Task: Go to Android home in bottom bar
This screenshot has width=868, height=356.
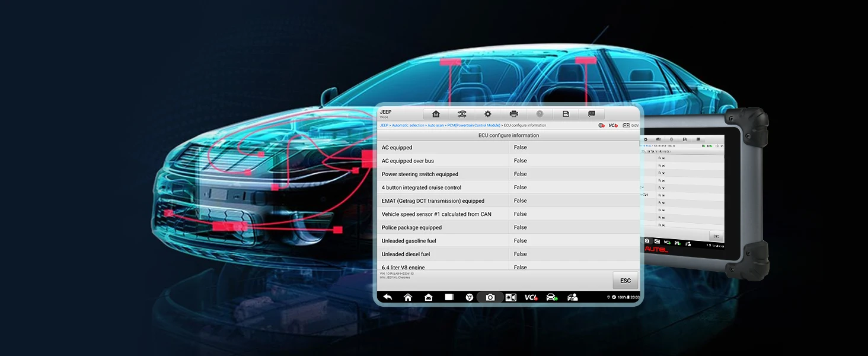Action: pos(408,297)
